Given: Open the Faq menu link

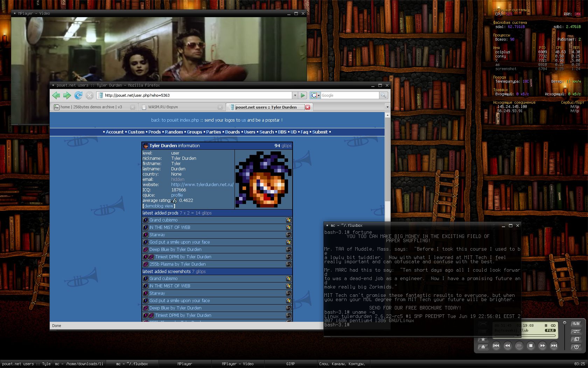Looking at the screenshot, I should pyautogui.click(x=304, y=132).
